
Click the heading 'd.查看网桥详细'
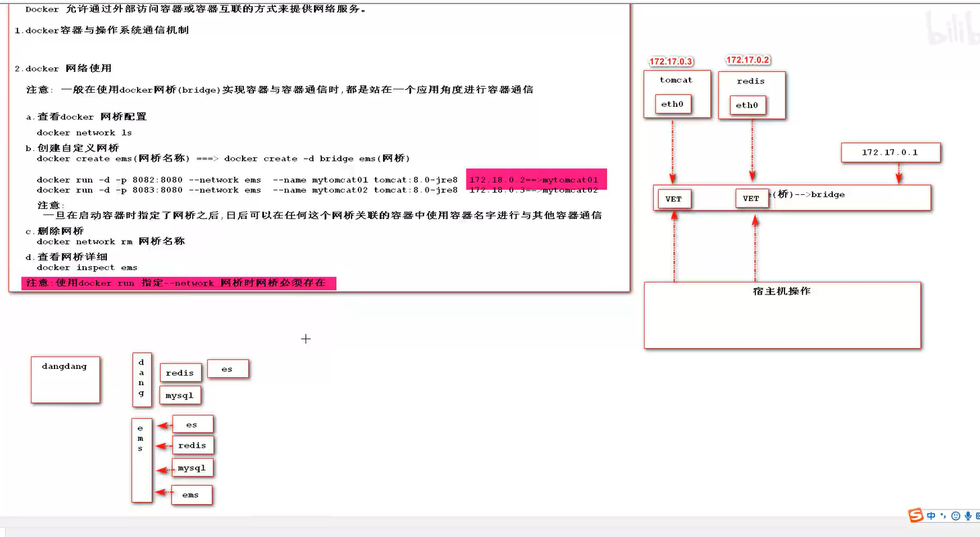67,257
